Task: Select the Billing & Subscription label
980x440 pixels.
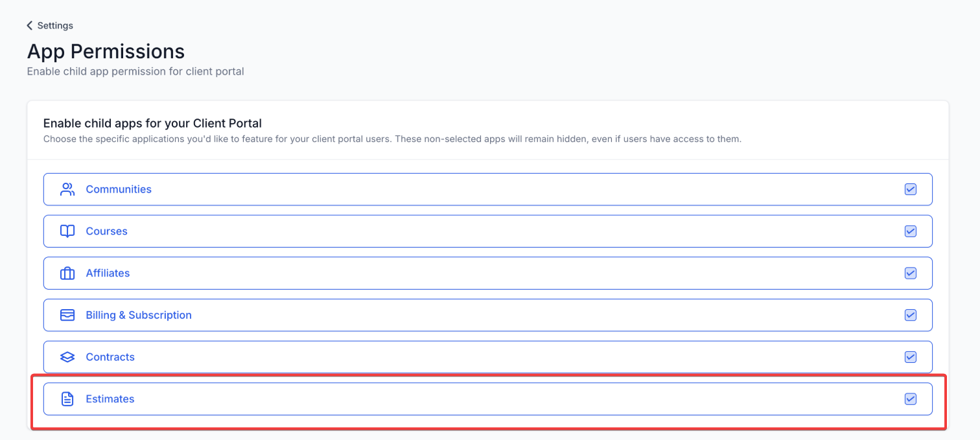Action: pos(139,315)
